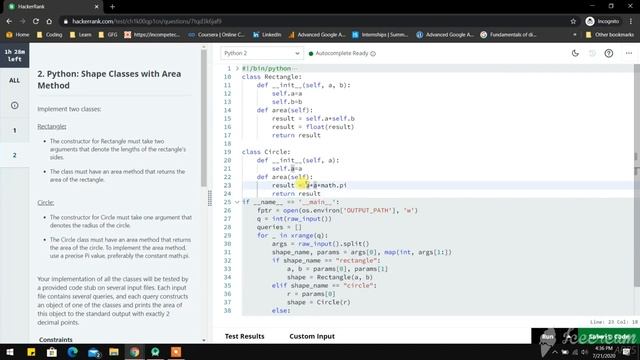640x360 pixels.
Task: Open the Windows Start menu
Action: tap(10, 352)
